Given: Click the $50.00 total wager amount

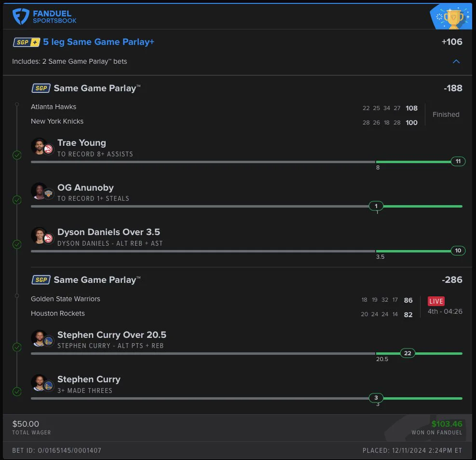Looking at the screenshot, I should click(x=26, y=424).
